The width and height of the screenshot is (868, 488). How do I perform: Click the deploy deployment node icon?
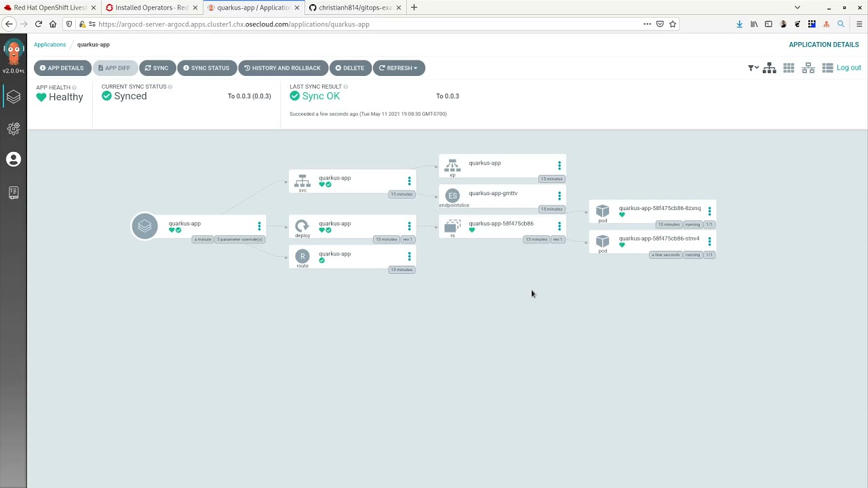click(x=302, y=226)
